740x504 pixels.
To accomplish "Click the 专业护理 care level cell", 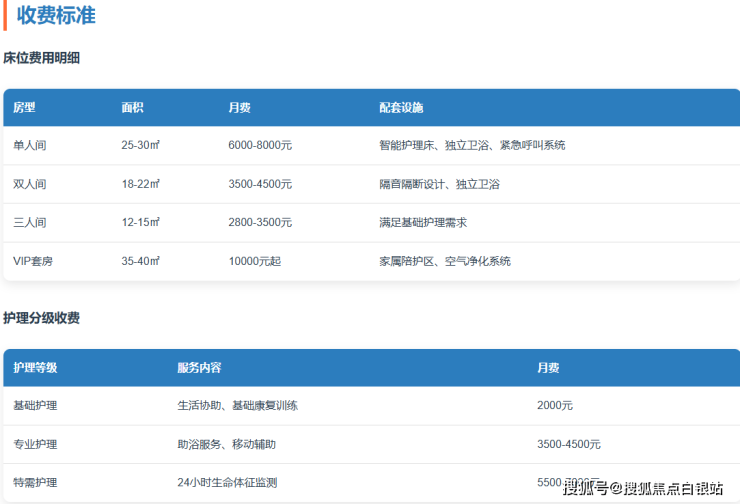I will (35, 444).
